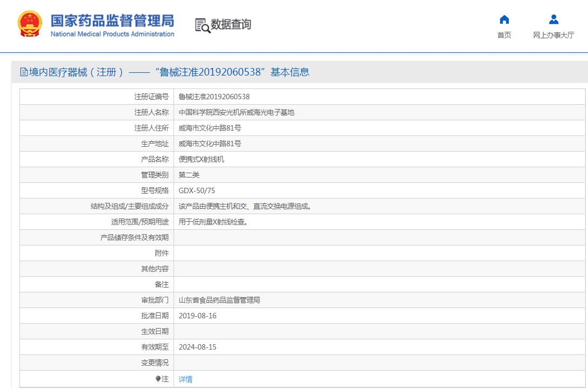The height and width of the screenshot is (389, 588).
Task: Select product name 便携式X射线机
Action: pyautogui.click(x=202, y=159)
